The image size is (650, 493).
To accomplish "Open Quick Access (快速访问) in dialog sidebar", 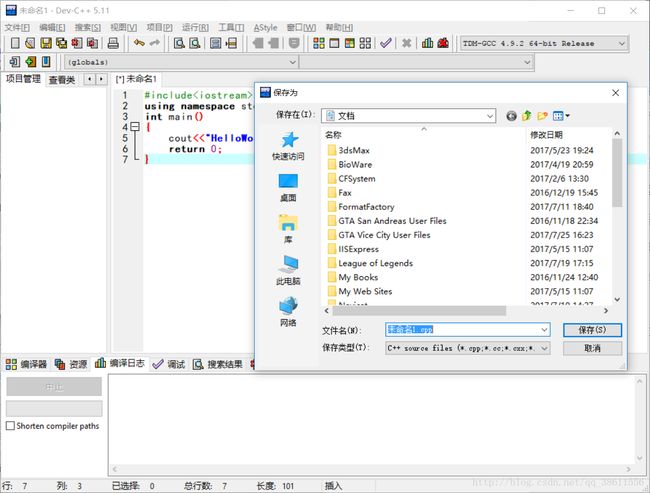I will pos(289,146).
